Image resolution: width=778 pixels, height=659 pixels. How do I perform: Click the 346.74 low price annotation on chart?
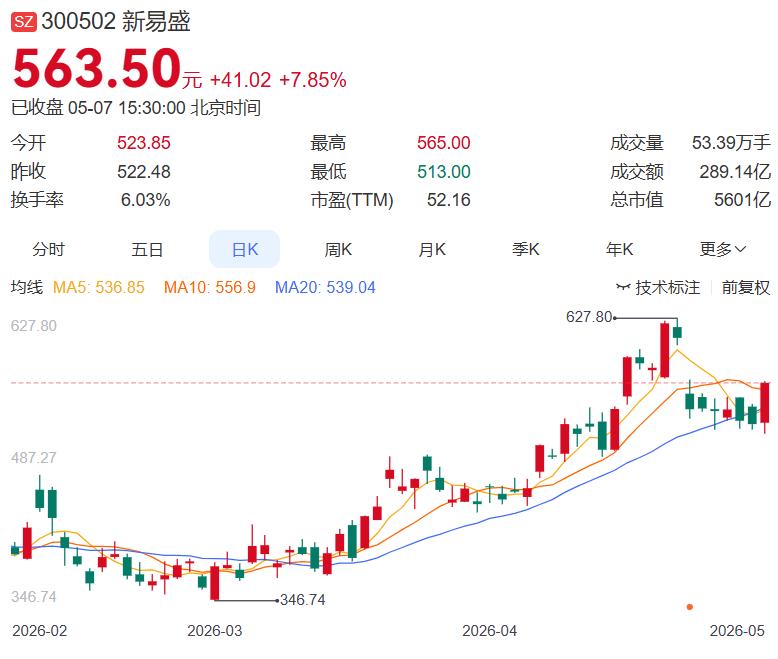tap(303, 600)
